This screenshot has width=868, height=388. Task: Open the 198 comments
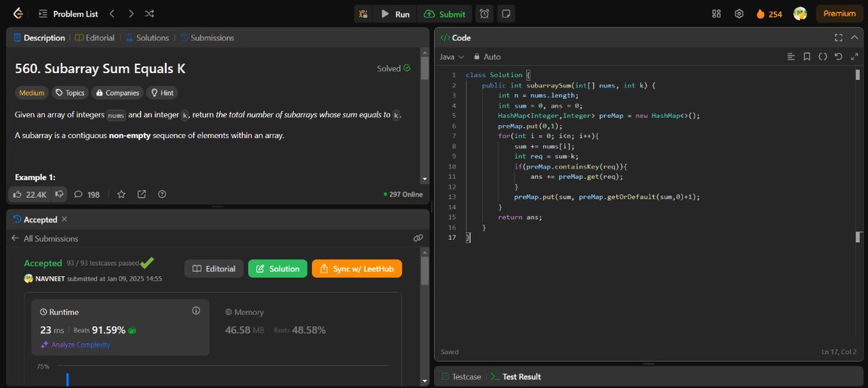pyautogui.click(x=87, y=194)
